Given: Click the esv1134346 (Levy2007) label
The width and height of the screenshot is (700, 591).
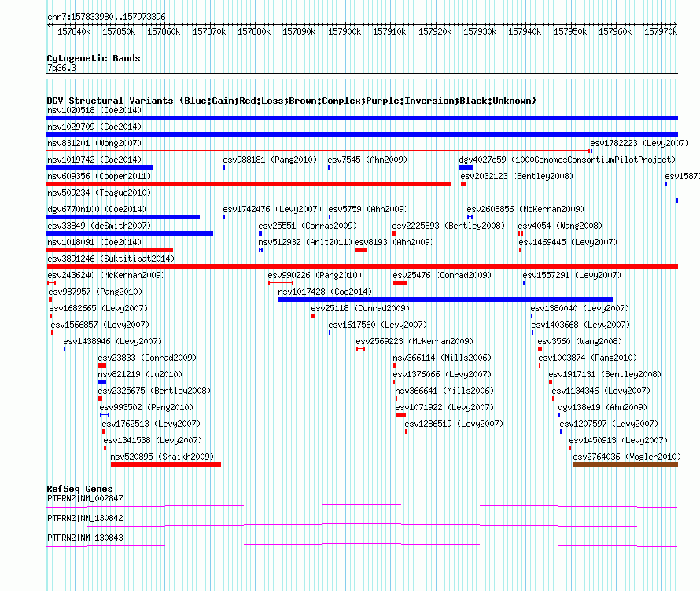Looking at the screenshot, I should point(601,391).
